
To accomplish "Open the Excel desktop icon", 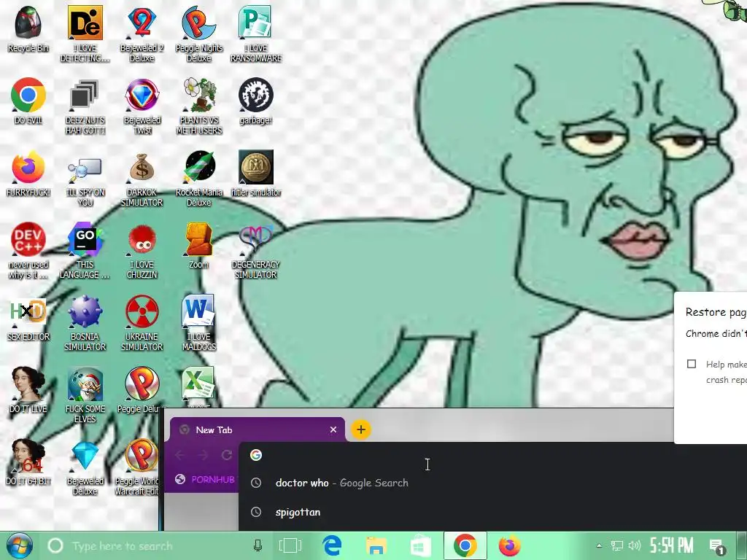I will tap(198, 384).
